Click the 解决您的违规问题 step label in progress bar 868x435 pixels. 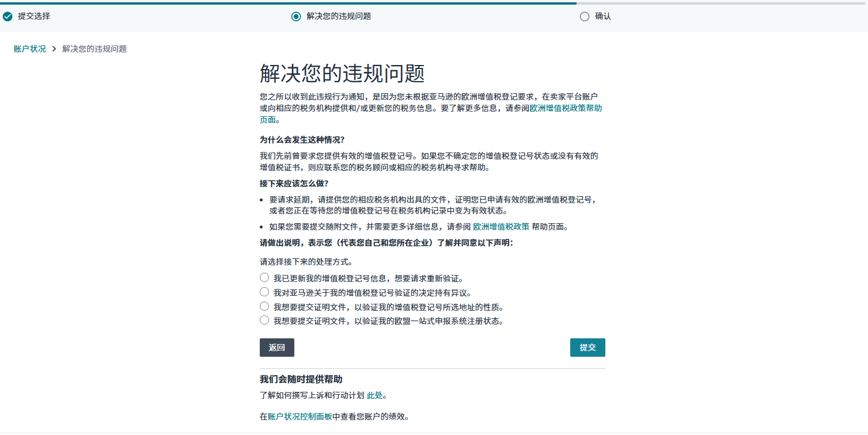point(339,17)
